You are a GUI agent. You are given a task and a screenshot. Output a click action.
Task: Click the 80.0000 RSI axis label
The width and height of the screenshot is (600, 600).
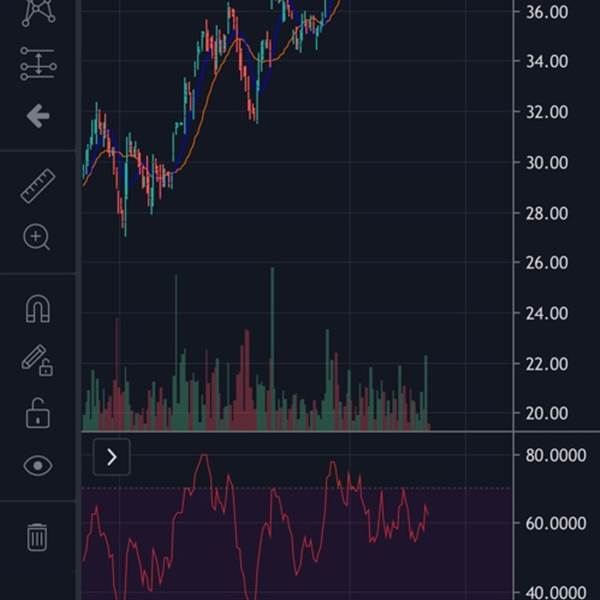pyautogui.click(x=556, y=455)
